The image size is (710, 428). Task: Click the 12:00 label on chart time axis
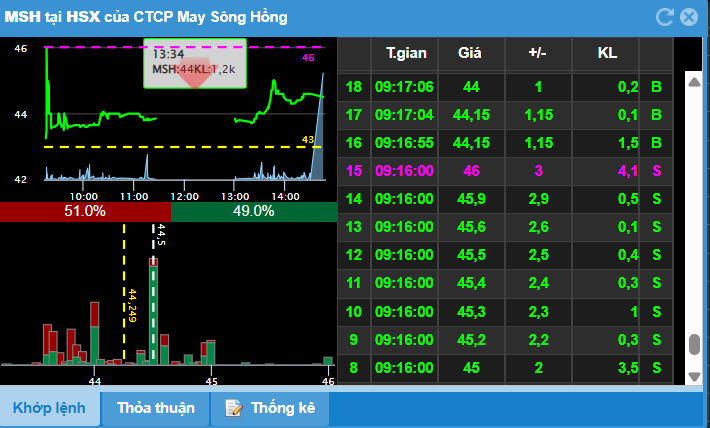[184, 197]
